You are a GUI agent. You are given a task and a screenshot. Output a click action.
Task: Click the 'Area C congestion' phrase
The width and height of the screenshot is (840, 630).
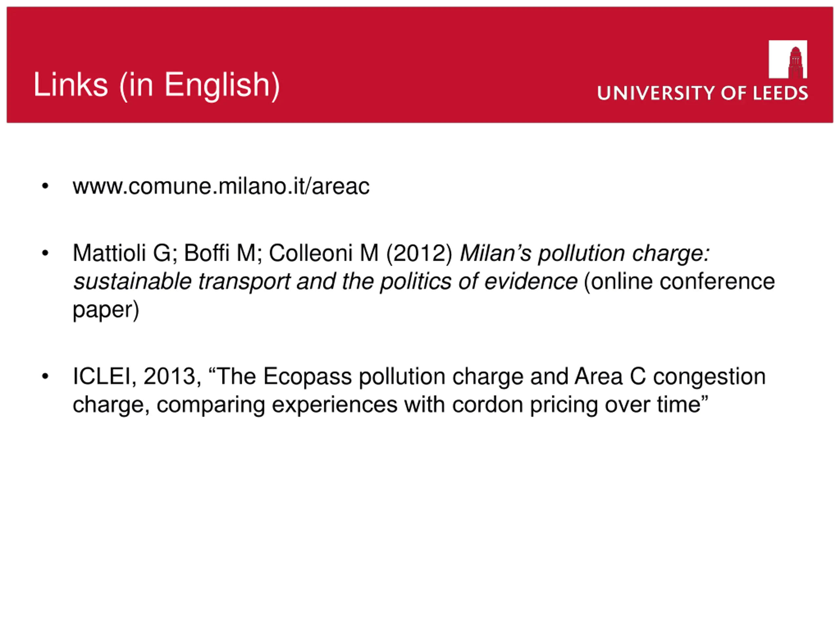[670, 377]
